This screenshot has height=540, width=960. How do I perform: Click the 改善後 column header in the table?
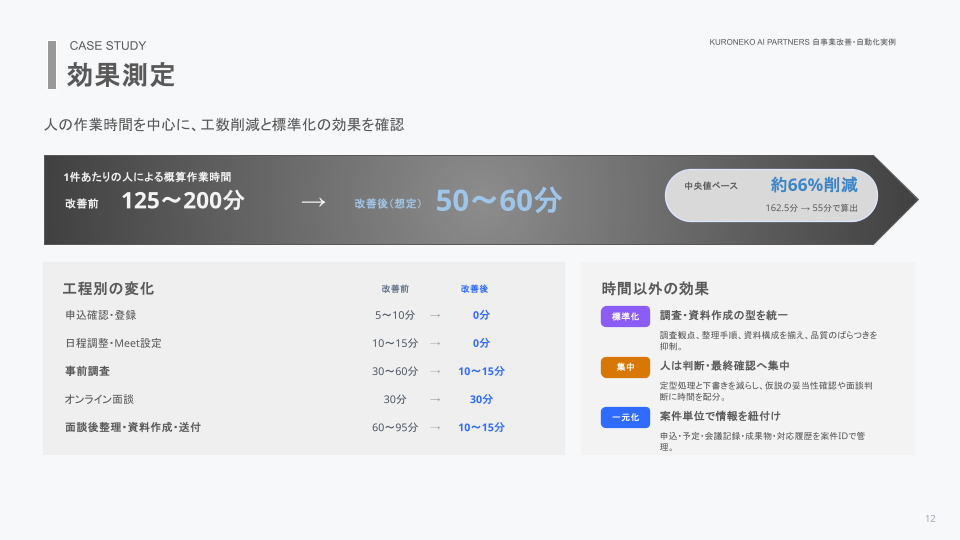point(474,289)
